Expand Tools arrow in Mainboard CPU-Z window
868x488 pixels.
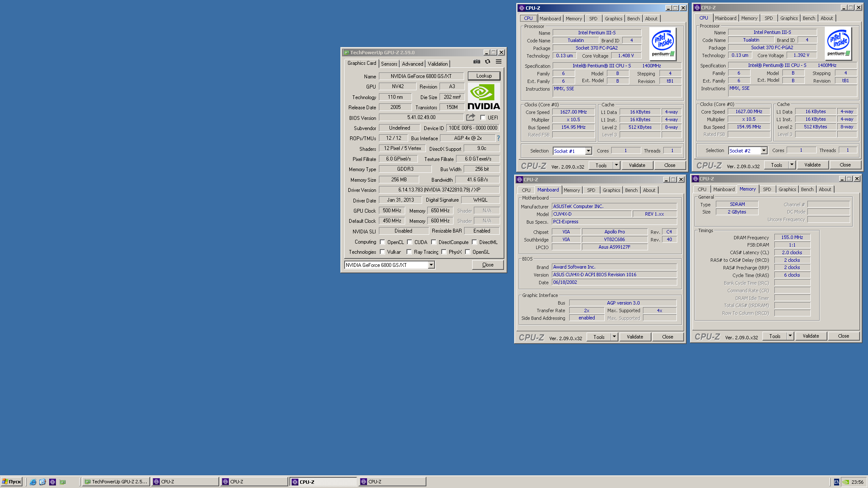[x=614, y=337]
